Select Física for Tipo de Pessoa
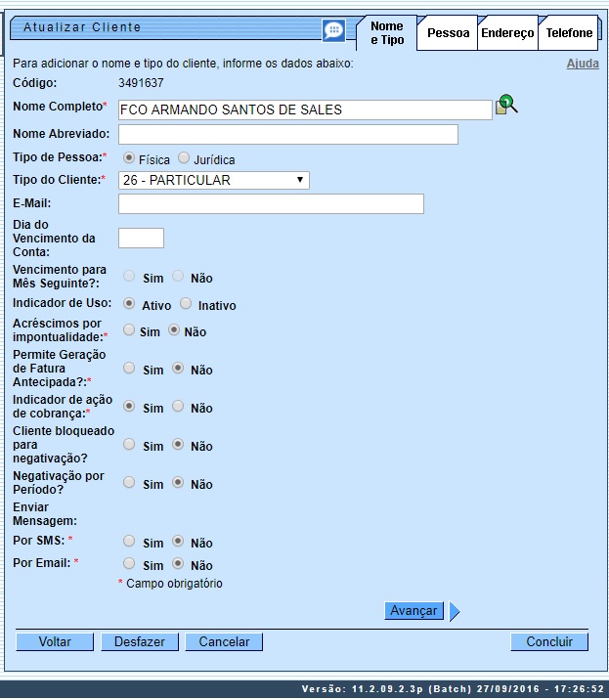The width and height of the screenshot is (609, 700). point(129,157)
